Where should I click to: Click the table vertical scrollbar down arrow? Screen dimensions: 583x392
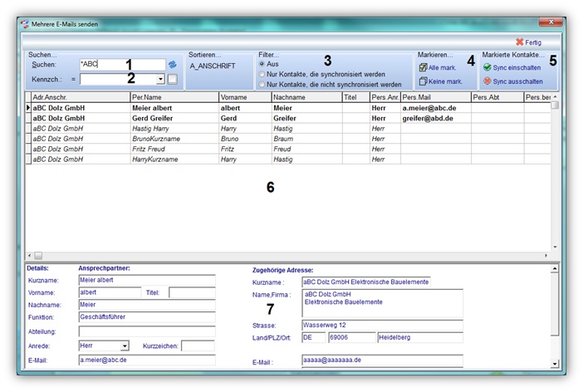coord(555,247)
